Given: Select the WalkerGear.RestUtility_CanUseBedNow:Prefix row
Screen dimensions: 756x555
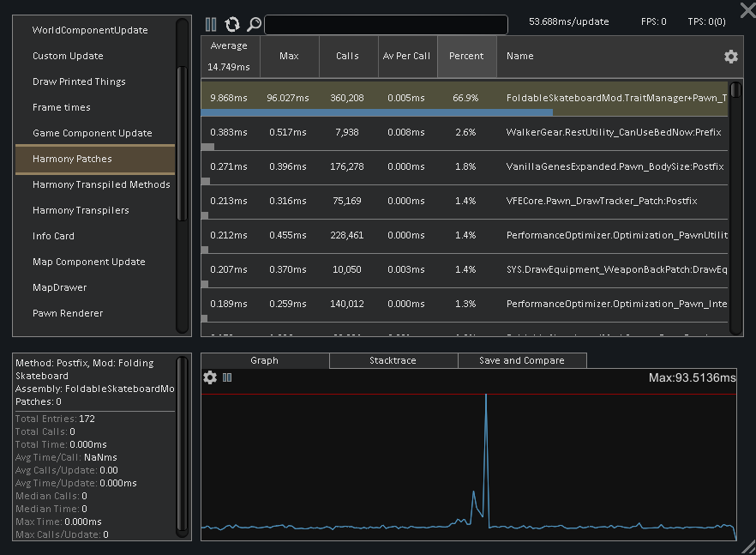Looking at the screenshot, I should point(465,133).
